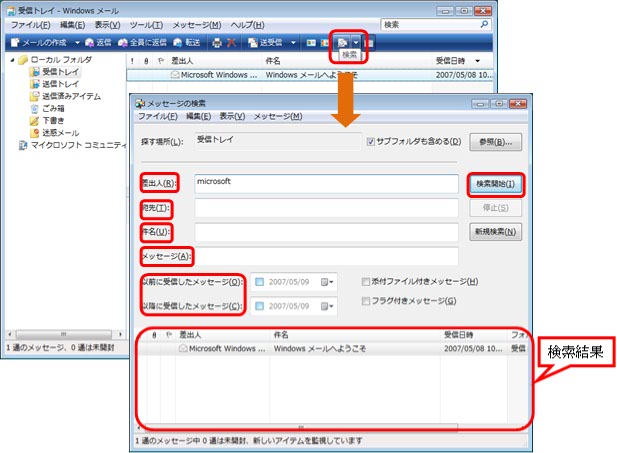Screen dimensions: 617x453
Task: Check the フラグ付きメッセージ option
Action: tap(367, 301)
